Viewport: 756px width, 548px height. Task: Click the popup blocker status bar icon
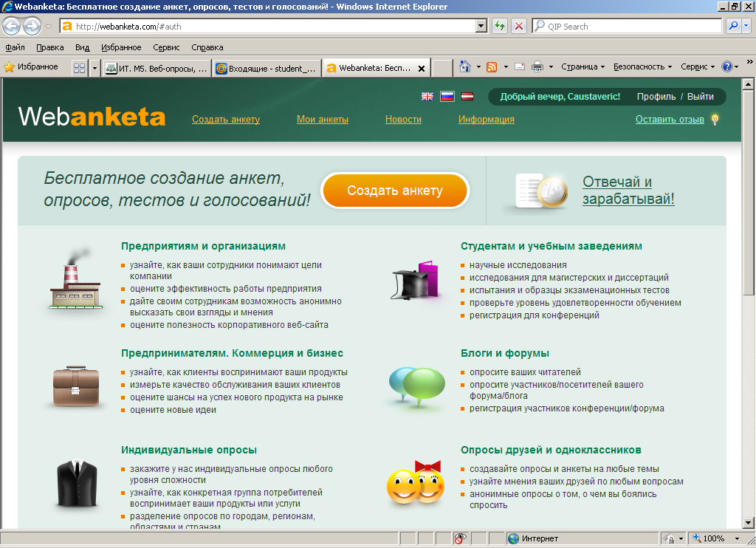click(461, 538)
